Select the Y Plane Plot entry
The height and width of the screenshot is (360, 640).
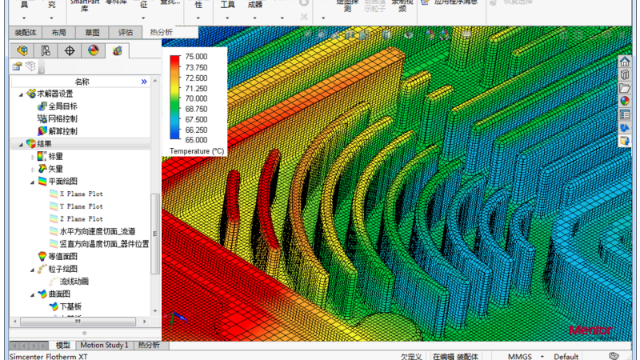coord(81,207)
